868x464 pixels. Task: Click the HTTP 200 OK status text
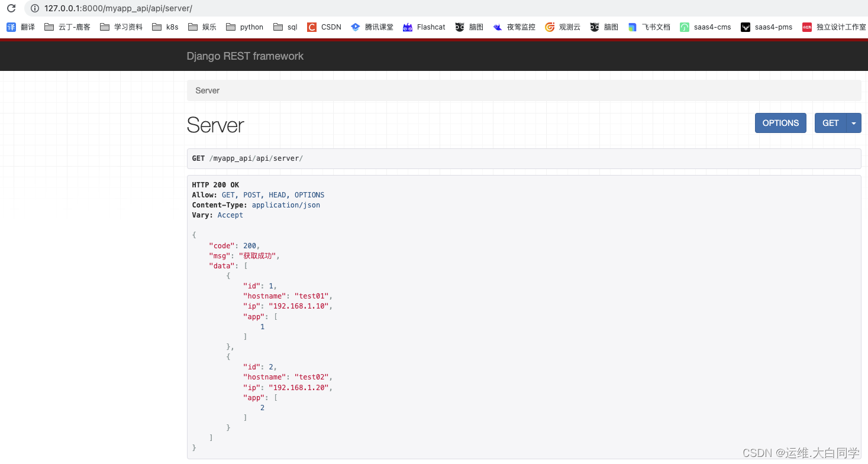(215, 185)
